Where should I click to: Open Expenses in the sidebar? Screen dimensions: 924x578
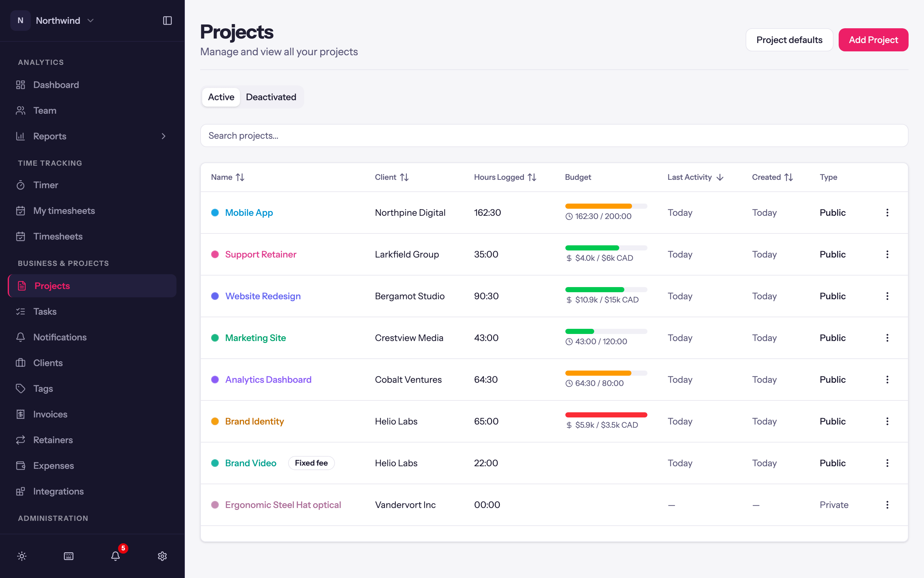[92, 466]
